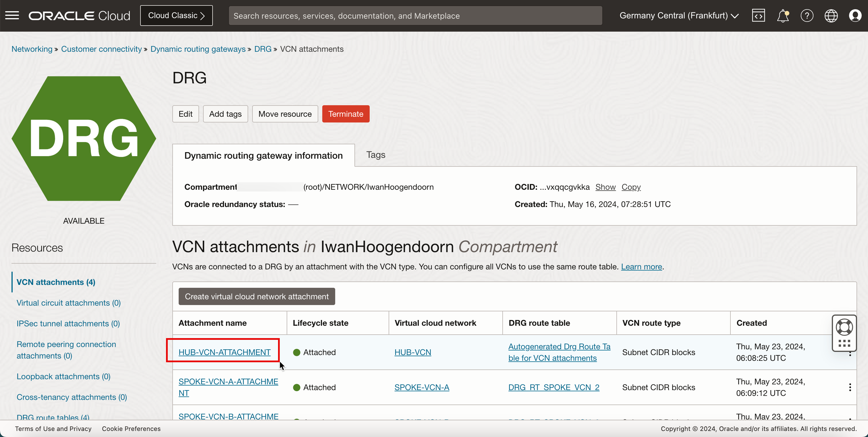
Task: Click the help question mark icon
Action: click(x=807, y=16)
